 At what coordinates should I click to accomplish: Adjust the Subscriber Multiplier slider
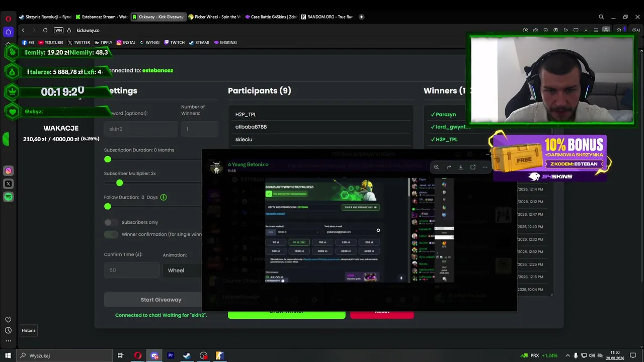119,183
